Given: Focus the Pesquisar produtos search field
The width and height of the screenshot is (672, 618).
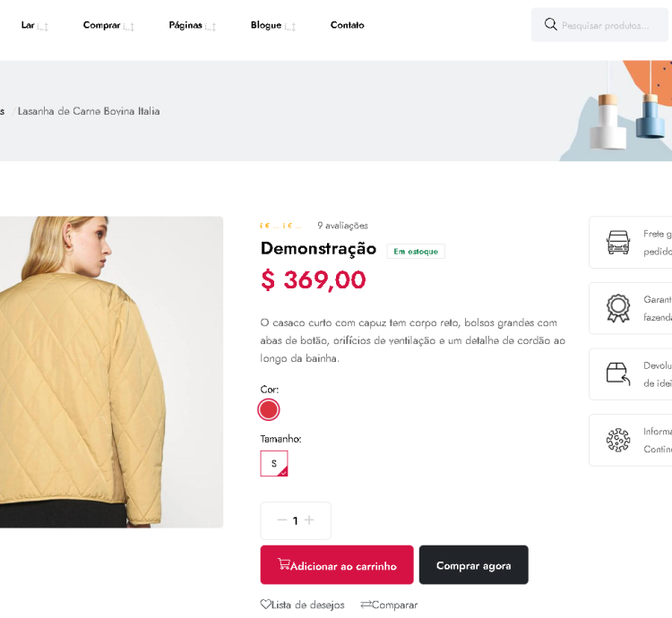Looking at the screenshot, I should (609, 25).
